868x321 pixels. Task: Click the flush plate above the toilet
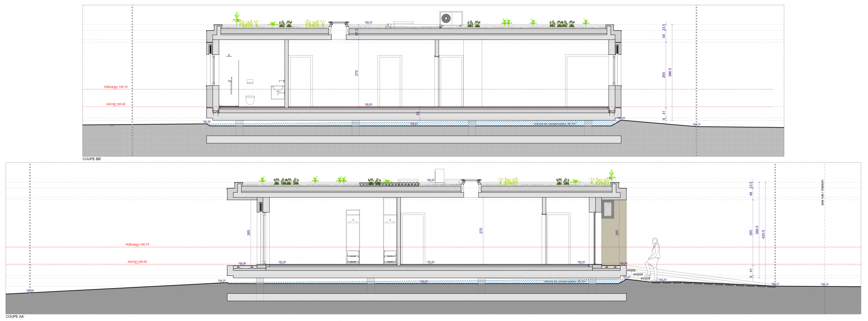(250, 82)
